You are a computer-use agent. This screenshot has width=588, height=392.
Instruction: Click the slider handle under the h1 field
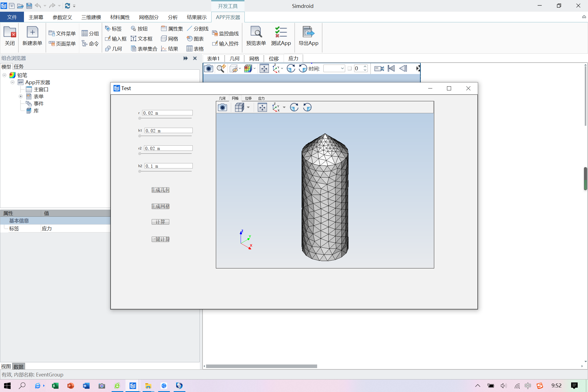(140, 136)
